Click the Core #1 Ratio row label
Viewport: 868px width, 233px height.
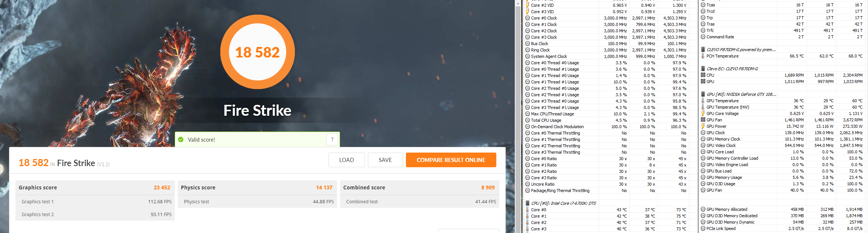click(x=544, y=165)
